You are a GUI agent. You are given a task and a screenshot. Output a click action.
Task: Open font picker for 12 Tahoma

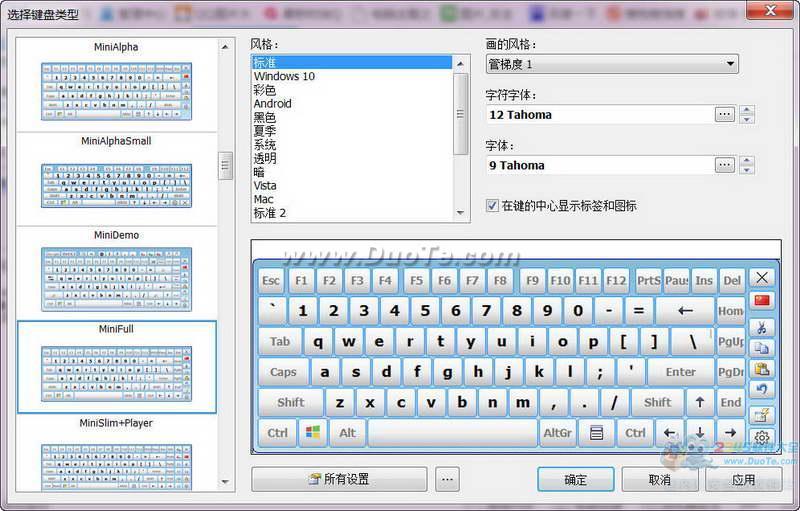(x=724, y=114)
